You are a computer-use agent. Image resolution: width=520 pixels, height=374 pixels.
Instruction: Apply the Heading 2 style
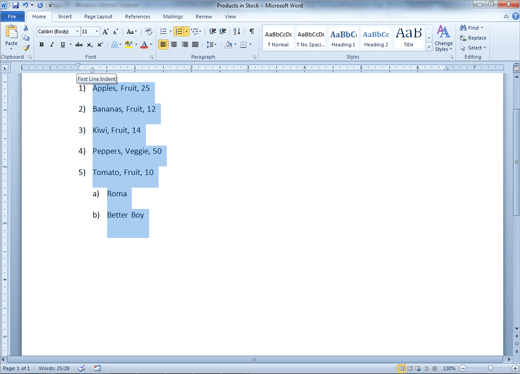(x=376, y=39)
